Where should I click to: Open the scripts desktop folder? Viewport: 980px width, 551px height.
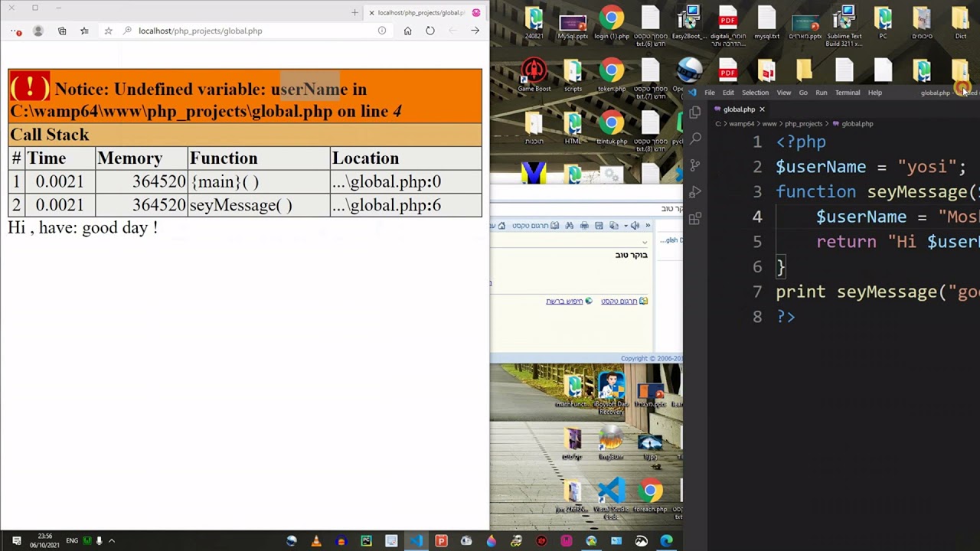point(573,75)
